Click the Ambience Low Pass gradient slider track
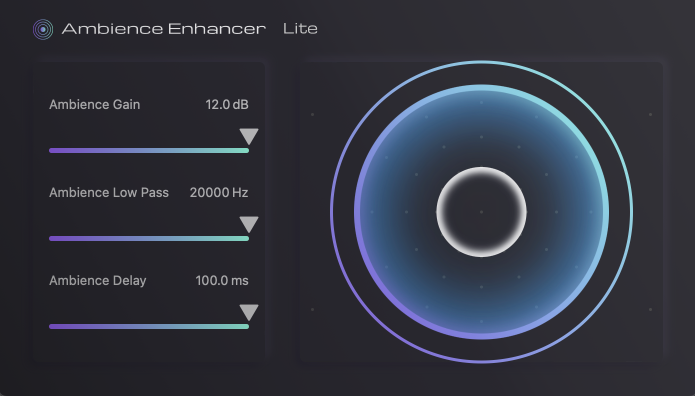The image size is (695, 396). (149, 239)
